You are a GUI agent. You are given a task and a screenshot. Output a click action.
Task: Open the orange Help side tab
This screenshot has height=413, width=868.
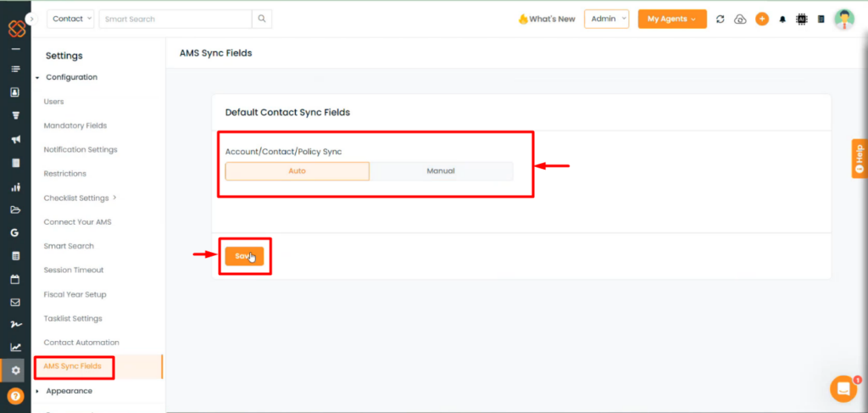(860, 159)
